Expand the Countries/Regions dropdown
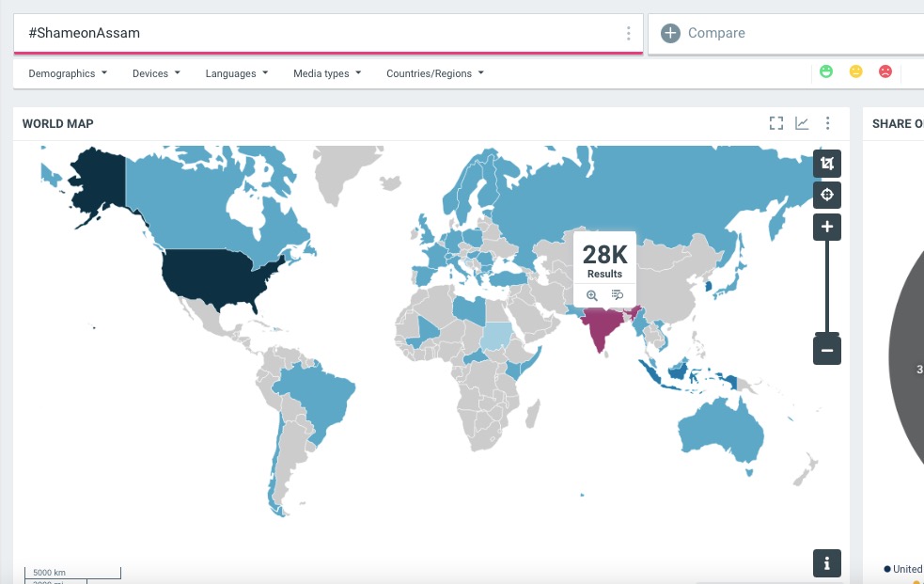 click(435, 73)
